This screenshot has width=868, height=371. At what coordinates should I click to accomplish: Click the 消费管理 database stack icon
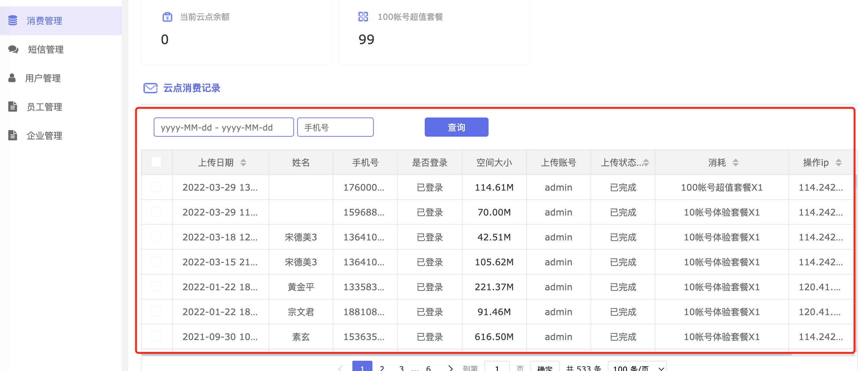pyautogui.click(x=13, y=20)
